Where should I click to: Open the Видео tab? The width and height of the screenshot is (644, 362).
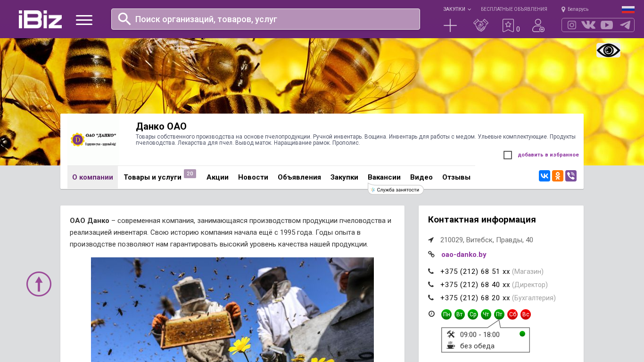click(x=421, y=177)
